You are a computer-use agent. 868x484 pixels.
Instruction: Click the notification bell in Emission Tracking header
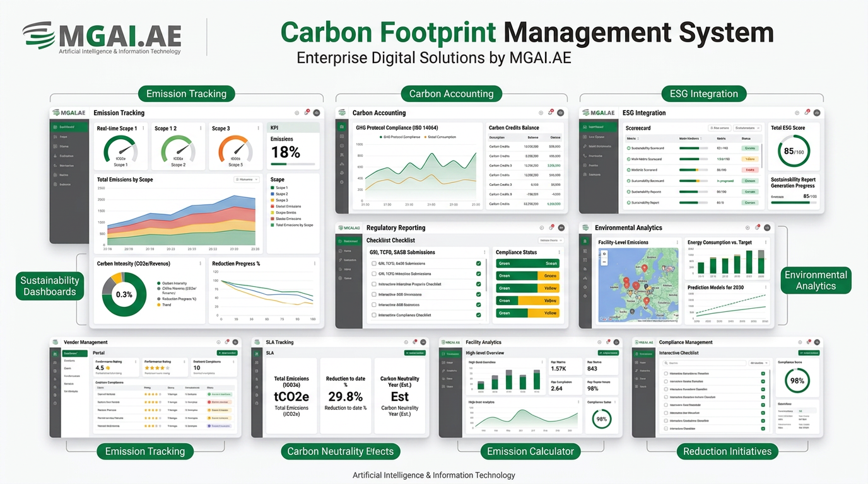tap(307, 112)
